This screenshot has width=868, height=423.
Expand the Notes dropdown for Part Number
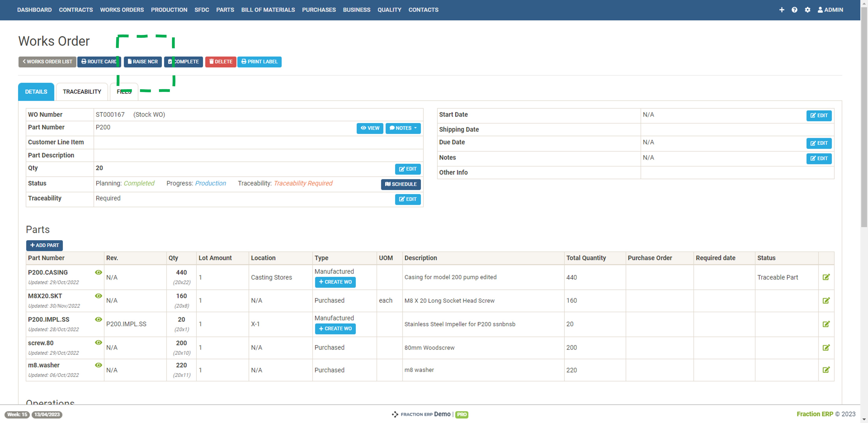click(403, 128)
